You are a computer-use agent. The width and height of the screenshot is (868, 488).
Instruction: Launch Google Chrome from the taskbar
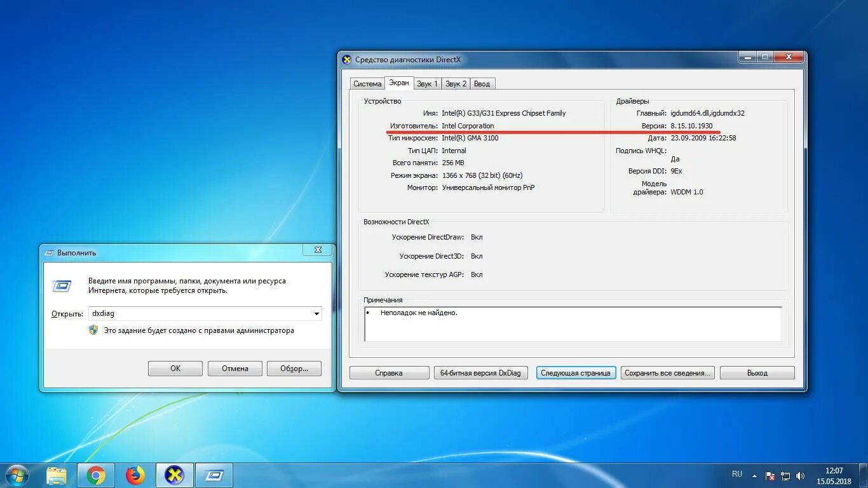[x=96, y=475]
